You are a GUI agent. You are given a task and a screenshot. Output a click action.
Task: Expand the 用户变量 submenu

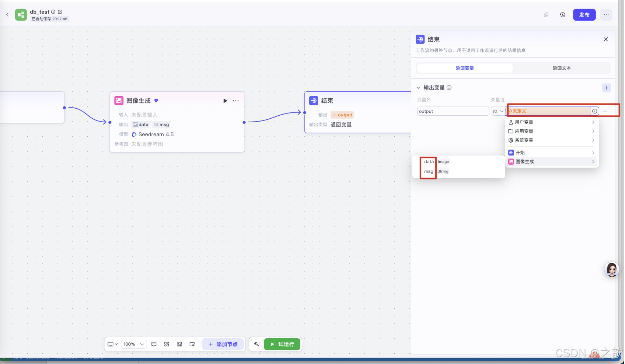[552, 122]
